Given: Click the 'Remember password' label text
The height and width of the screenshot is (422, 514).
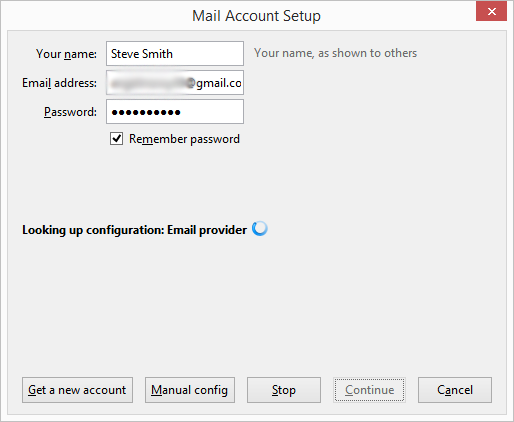Looking at the screenshot, I should click(x=184, y=139).
